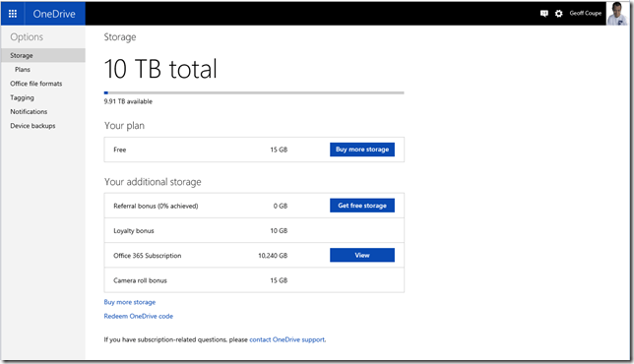Click 'Referral bonus (0% achieved)' text
Image resolution: width=634 pixels, height=364 pixels.
coord(157,206)
